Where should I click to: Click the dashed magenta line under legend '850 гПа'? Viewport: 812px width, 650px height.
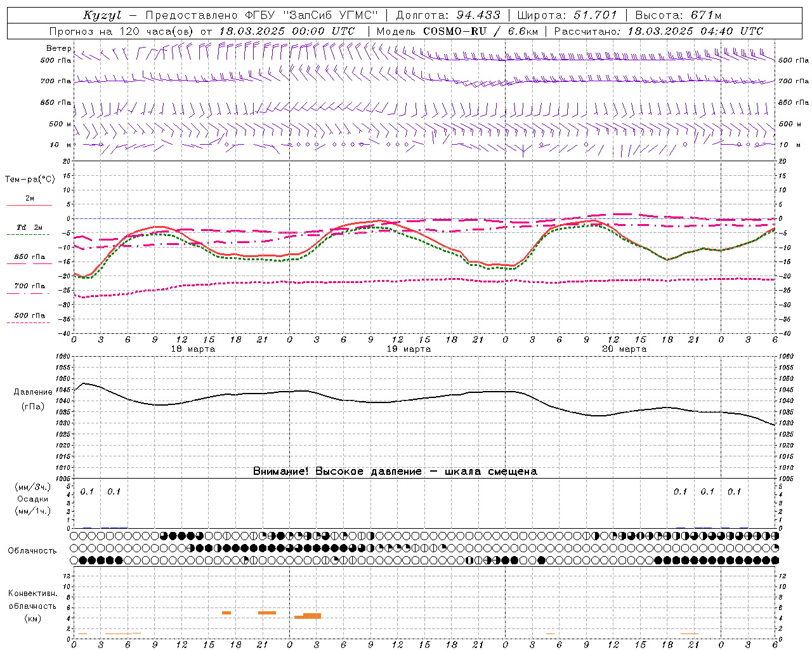click(x=29, y=263)
